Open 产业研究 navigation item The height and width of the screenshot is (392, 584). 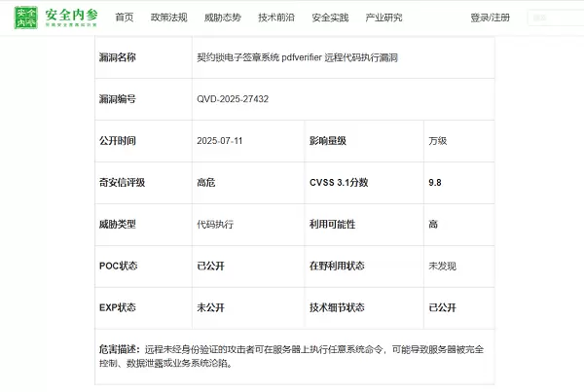383,18
